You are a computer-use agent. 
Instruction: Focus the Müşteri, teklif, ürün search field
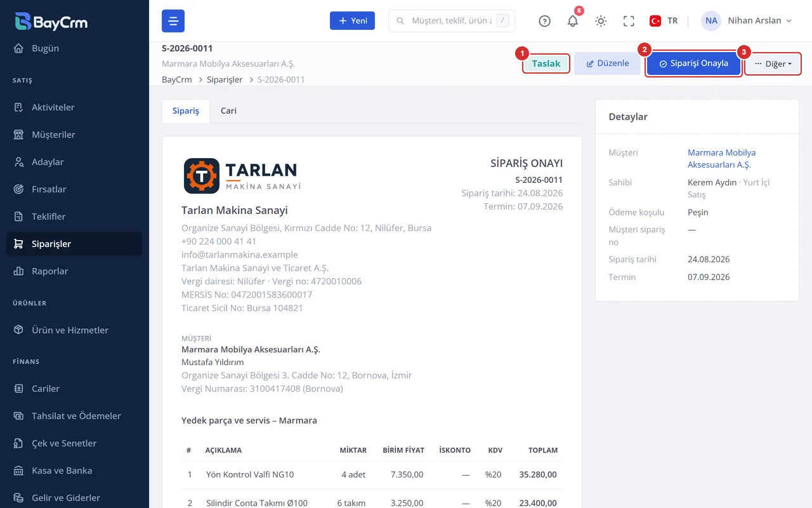pos(452,21)
